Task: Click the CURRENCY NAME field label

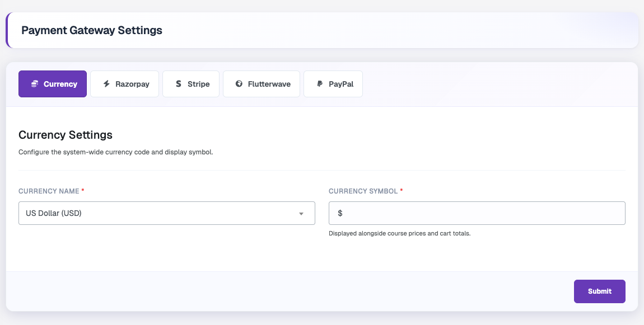Action: coord(49,191)
